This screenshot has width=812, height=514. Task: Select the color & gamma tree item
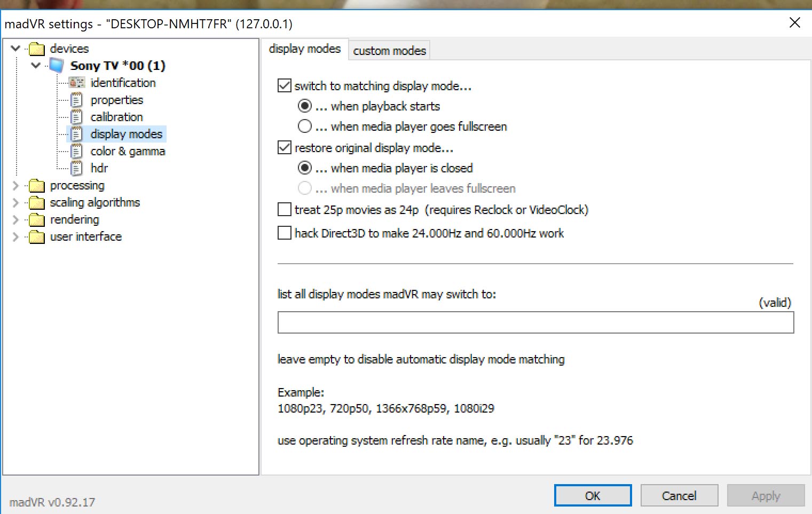click(x=128, y=151)
